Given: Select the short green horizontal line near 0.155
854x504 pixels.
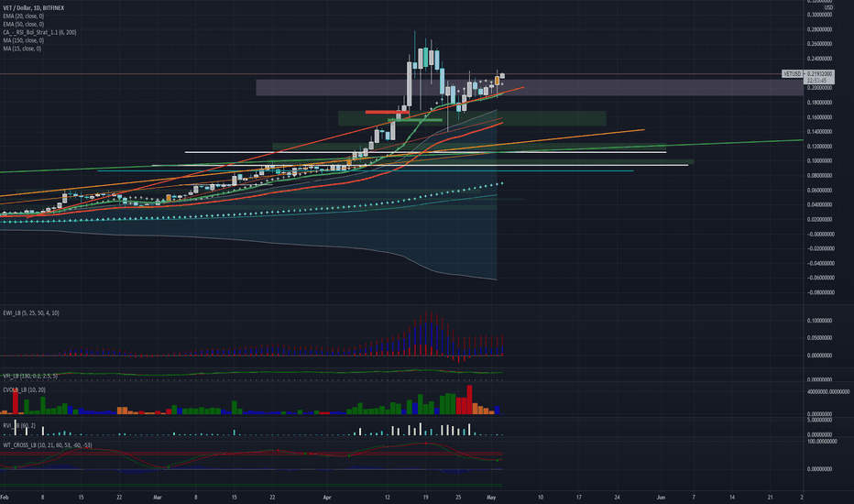Looking at the screenshot, I should coord(414,120).
